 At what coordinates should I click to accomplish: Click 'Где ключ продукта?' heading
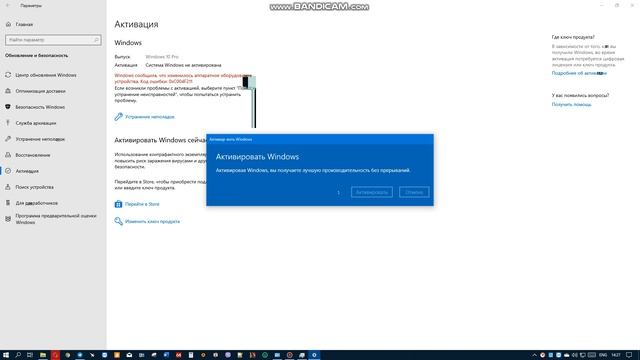573,37
